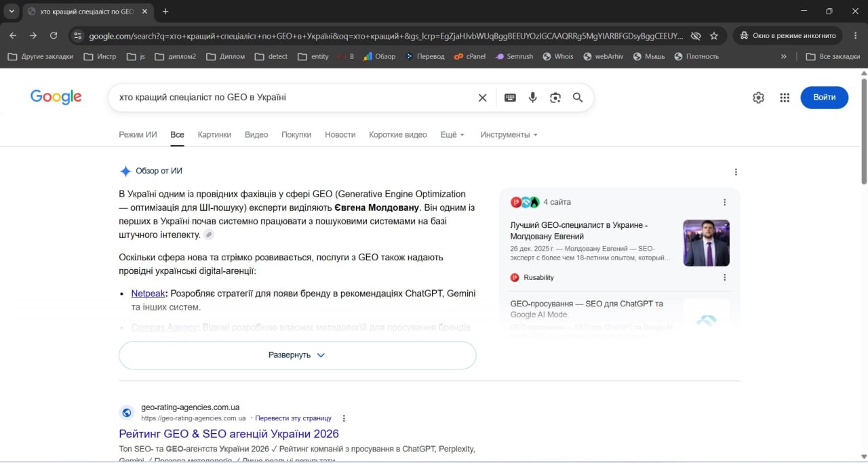Open the detect bookmark folder

[x=271, y=56]
